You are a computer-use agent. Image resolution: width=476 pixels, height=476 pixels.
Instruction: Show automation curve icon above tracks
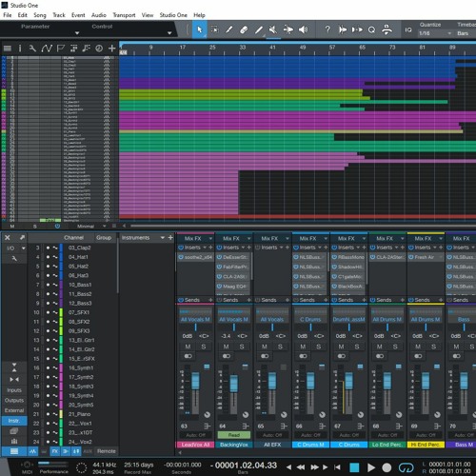[47, 49]
